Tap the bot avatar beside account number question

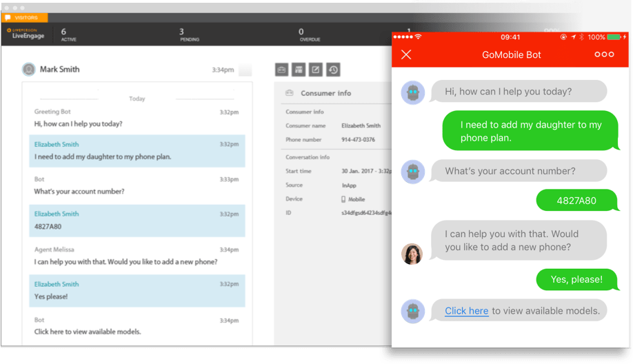[412, 172]
